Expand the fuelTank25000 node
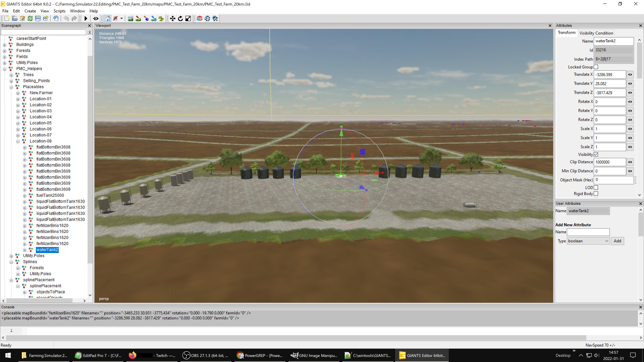This screenshot has height=362, width=644. click(25, 196)
